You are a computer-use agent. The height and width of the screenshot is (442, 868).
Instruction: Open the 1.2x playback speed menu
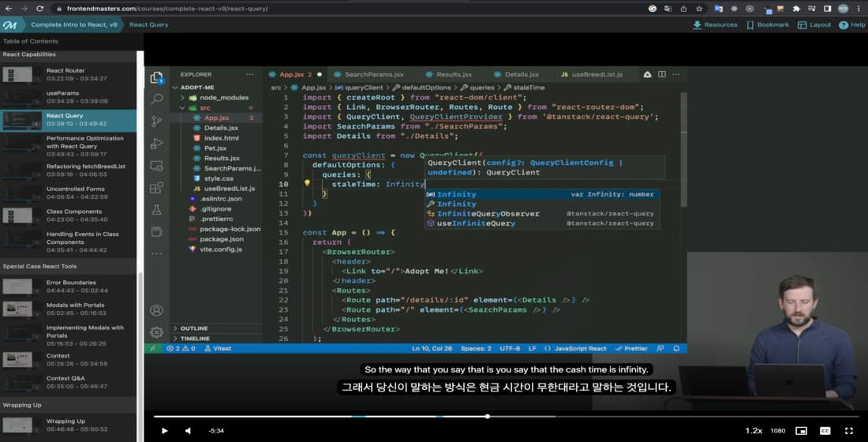coord(754,430)
